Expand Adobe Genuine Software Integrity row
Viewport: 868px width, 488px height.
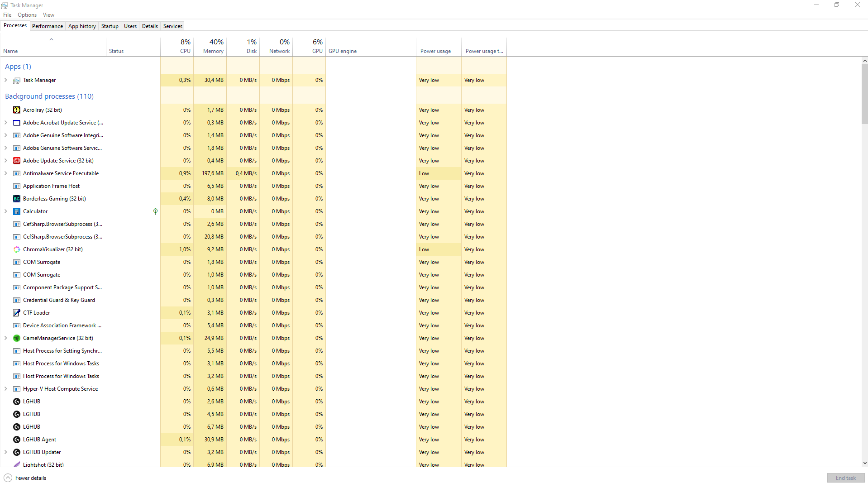point(6,135)
